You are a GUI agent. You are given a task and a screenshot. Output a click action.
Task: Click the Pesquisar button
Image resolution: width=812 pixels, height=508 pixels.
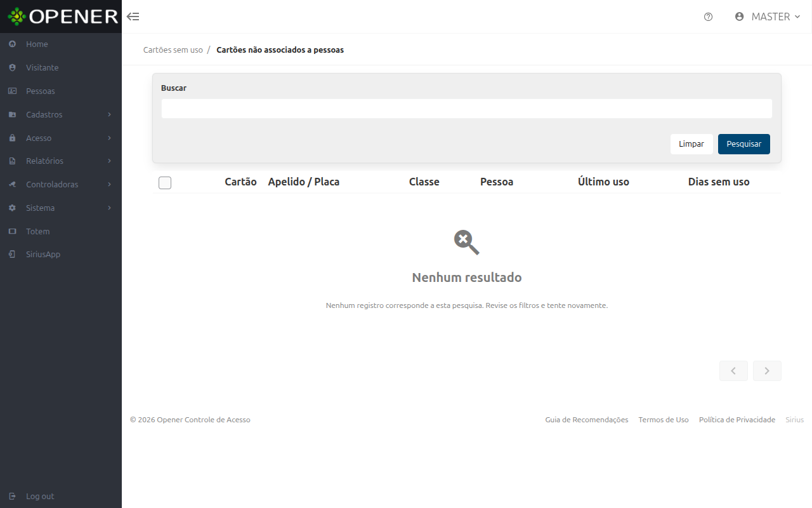(x=744, y=144)
